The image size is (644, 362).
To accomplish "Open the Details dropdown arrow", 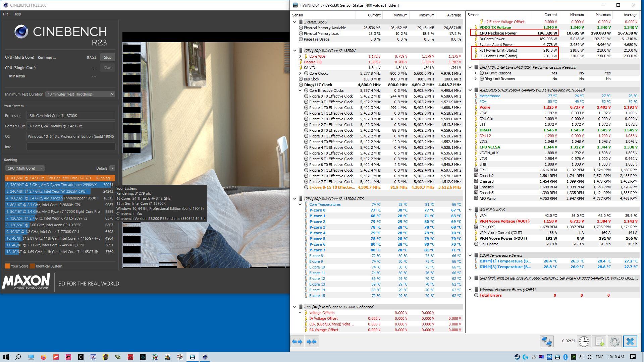I will click(x=112, y=168).
